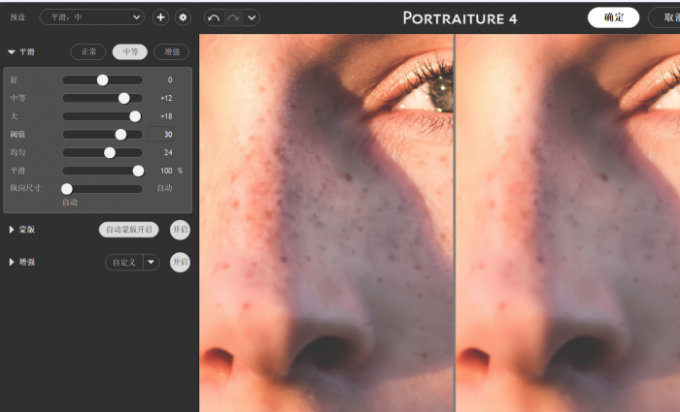Expand the 蒙版 mask section
This screenshot has width=680, height=412.
(x=11, y=230)
